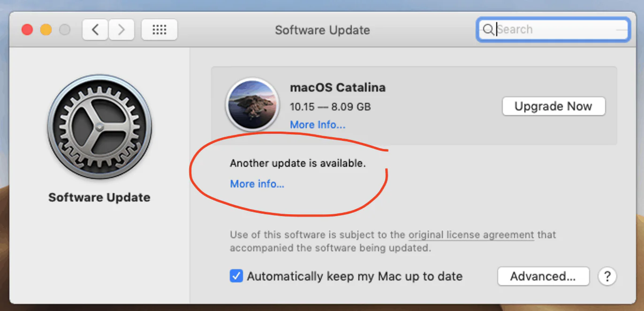Close the window with red button
The height and width of the screenshot is (311, 644).
click(27, 30)
